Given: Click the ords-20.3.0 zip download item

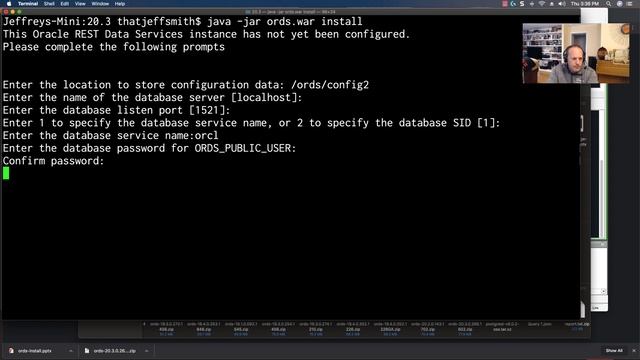Looking at the screenshot, I should 111,351.
